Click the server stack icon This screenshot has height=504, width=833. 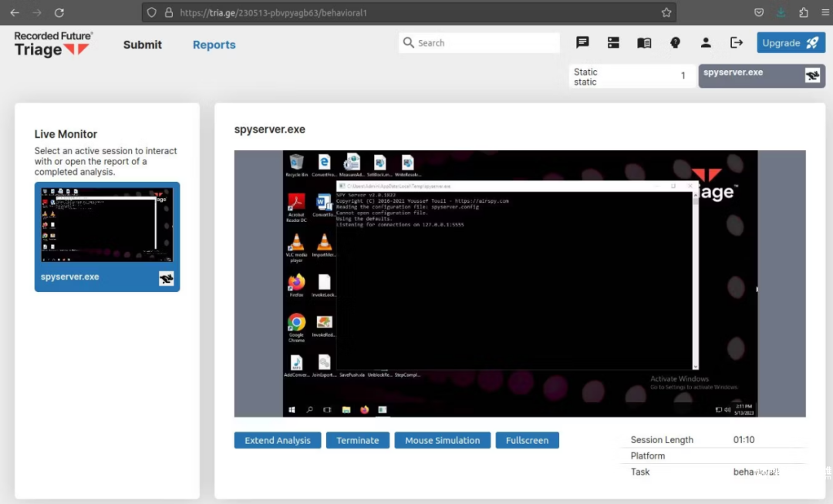[x=613, y=43]
